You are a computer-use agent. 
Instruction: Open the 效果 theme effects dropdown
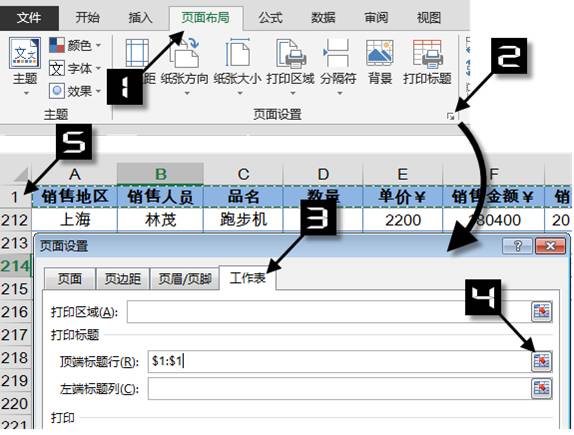point(75,91)
